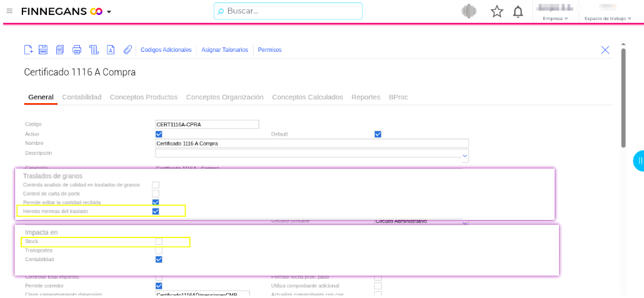This screenshot has height=298, width=644.
Task: Attach a file with the paperclip icon
Action: [127, 50]
